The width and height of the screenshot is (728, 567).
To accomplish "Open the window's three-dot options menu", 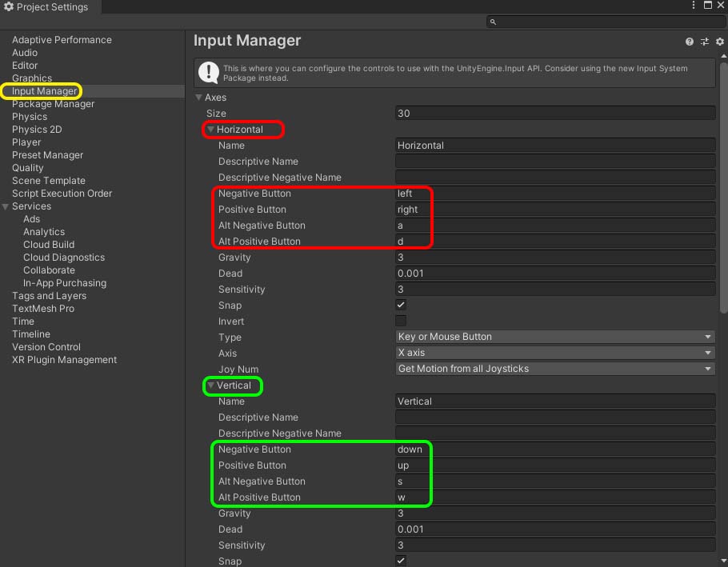I will tap(694, 6).
